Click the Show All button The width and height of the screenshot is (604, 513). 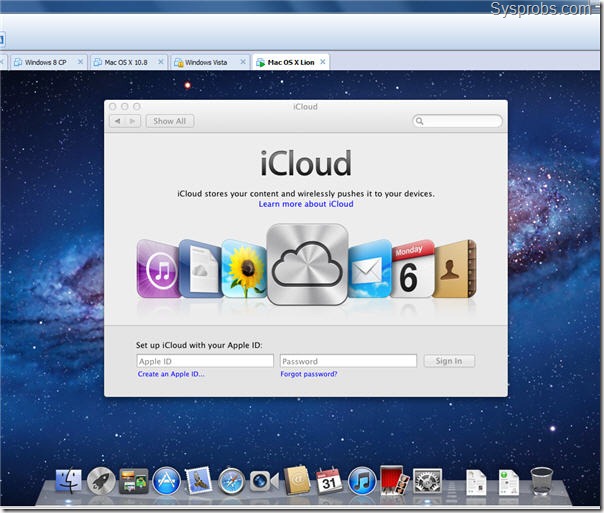169,121
